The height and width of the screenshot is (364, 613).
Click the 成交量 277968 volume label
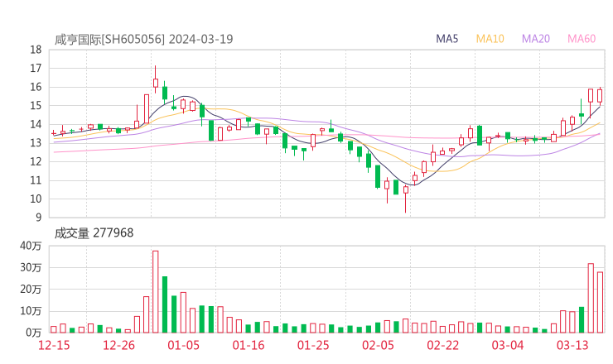[94, 233]
